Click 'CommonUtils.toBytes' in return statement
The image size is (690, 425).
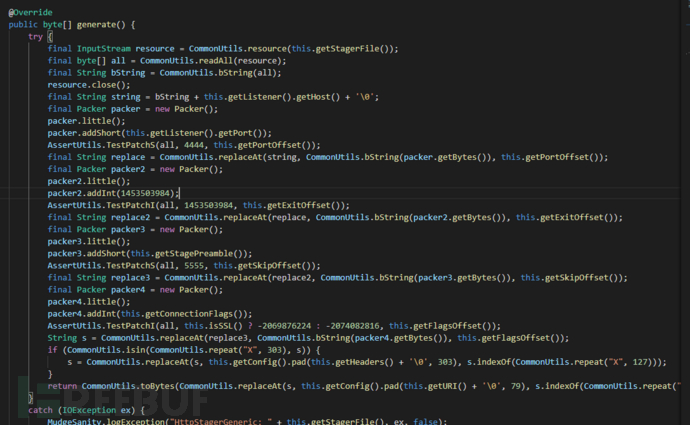(x=128, y=386)
